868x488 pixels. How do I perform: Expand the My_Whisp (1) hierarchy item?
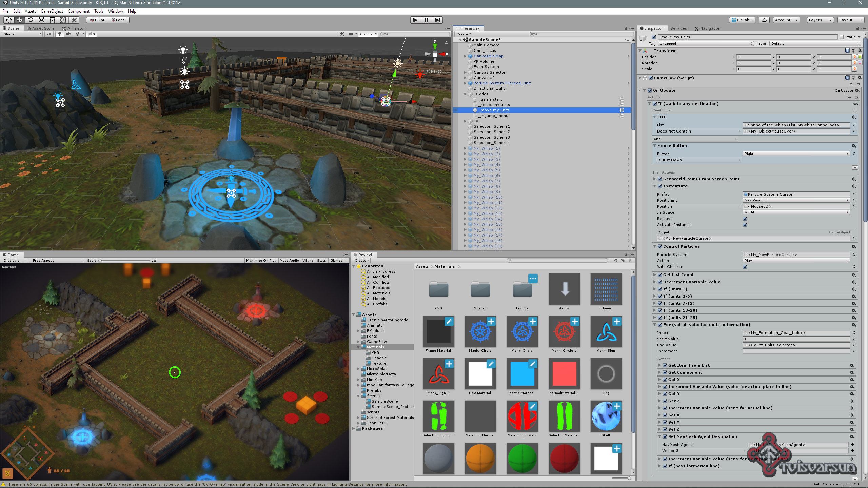465,148
